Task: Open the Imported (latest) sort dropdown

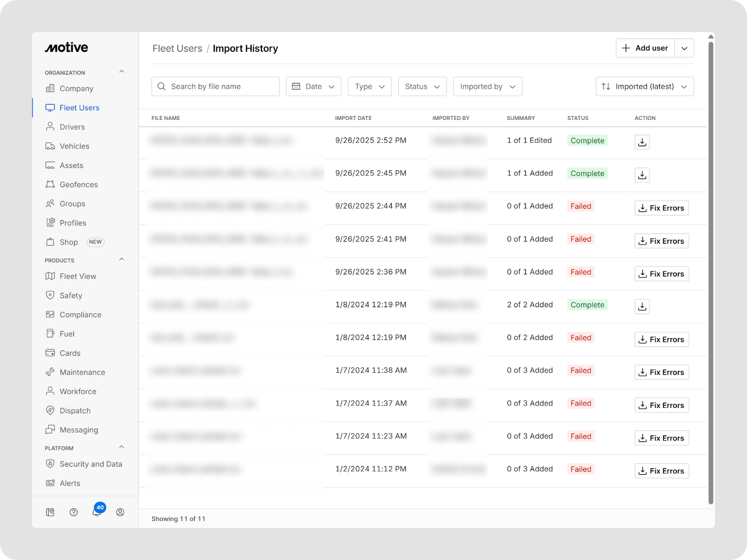Action: [644, 86]
